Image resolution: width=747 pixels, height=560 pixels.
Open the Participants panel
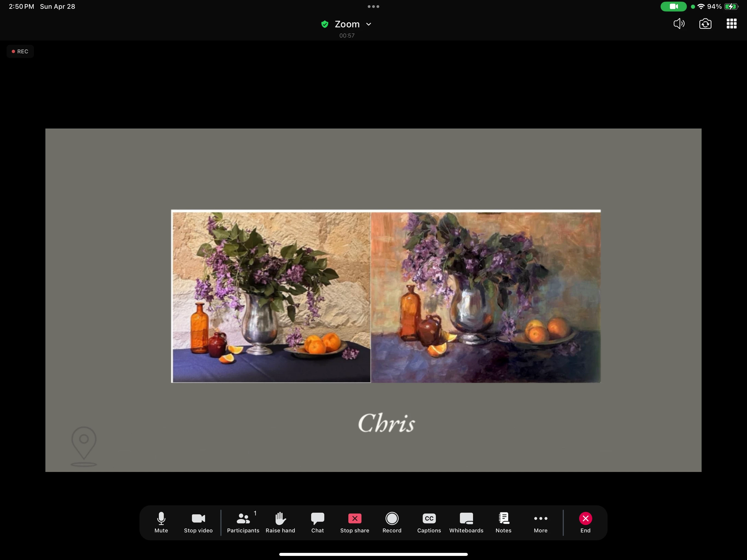[243, 522]
